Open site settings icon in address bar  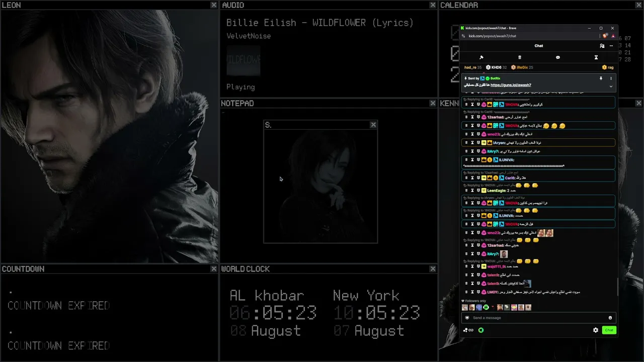point(463,36)
